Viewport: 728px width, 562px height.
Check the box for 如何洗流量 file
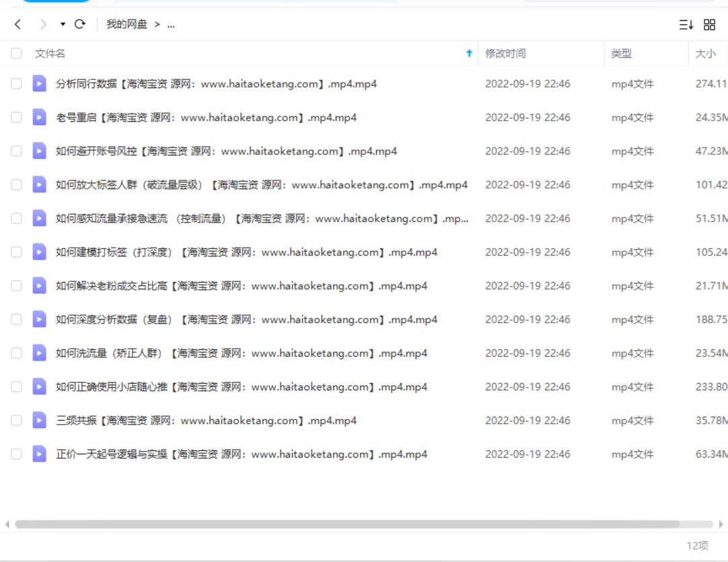click(16, 353)
